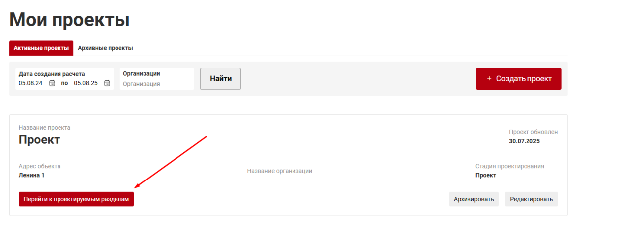Click the Дата создания расчета label

click(52, 74)
